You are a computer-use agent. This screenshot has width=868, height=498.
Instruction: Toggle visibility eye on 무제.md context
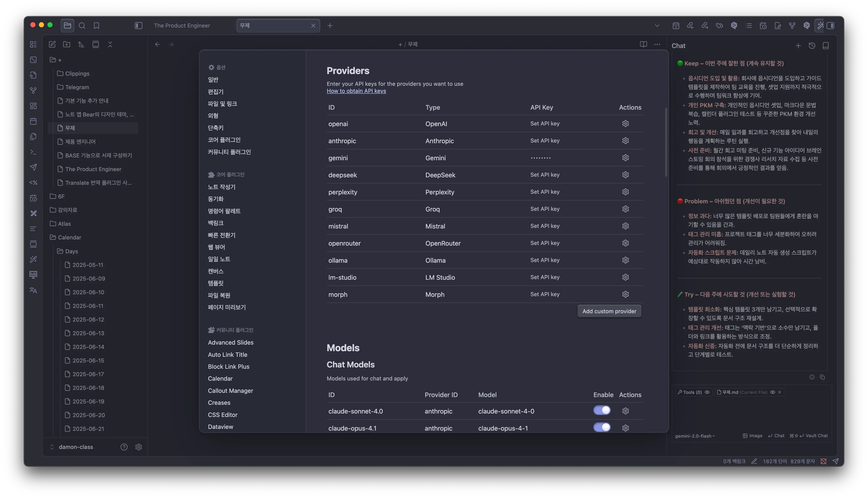point(773,392)
